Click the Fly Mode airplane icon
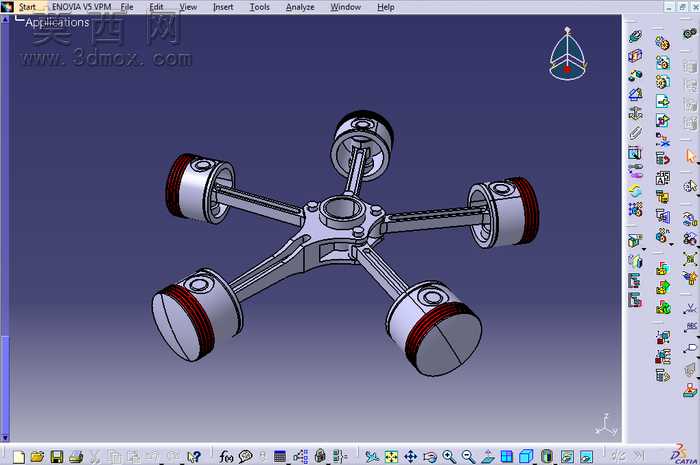 click(x=371, y=456)
